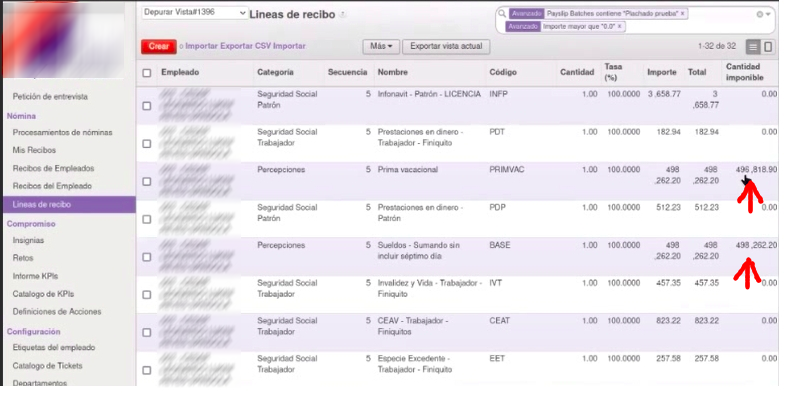Open Retos in sidebar
Image resolution: width=785 pixels, height=393 pixels.
click(23, 258)
